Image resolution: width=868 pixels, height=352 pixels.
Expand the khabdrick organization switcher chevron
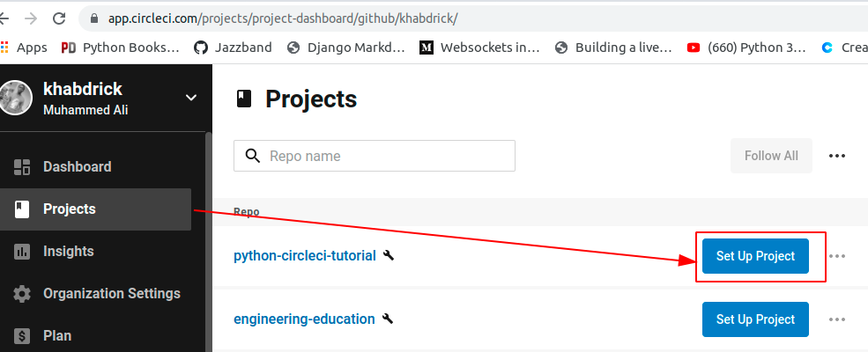tap(191, 98)
